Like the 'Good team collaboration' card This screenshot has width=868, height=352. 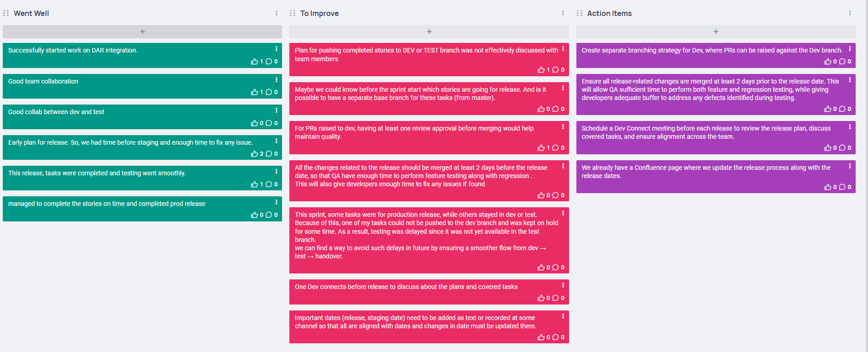click(x=254, y=92)
